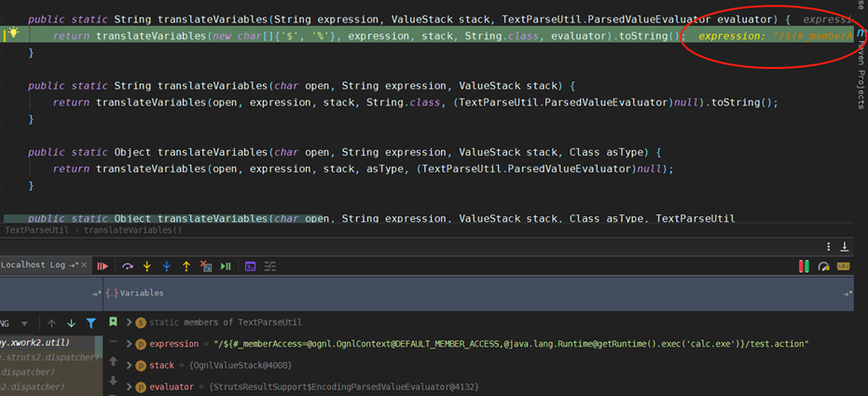
Task: Click the 'p' parameter icon next to evaluator
Action: tap(141, 388)
